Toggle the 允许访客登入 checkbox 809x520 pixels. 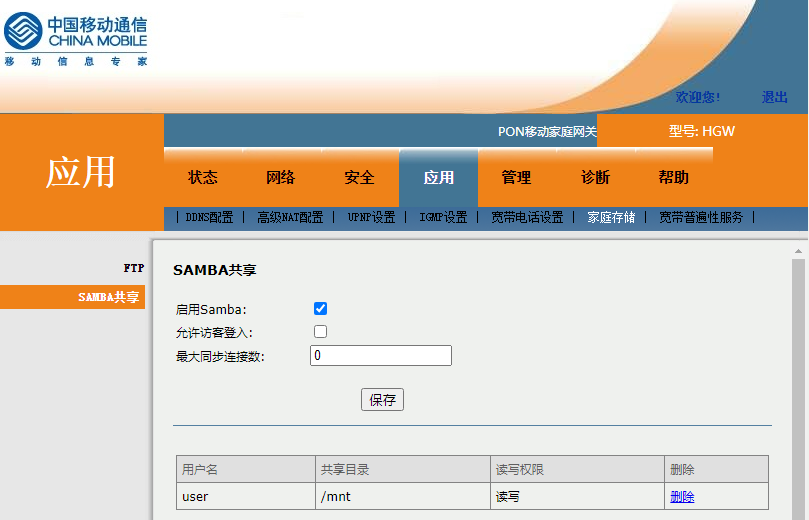pyautogui.click(x=320, y=331)
